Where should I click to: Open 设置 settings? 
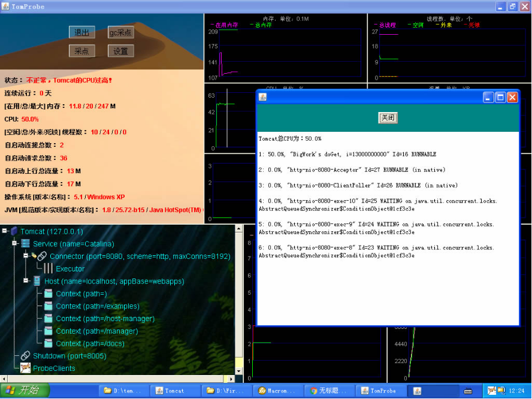[x=120, y=51]
